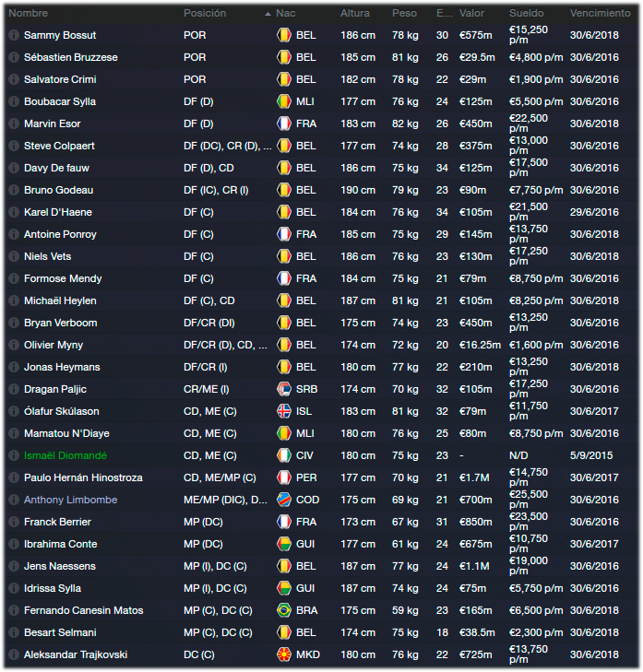Click info icon beside Olivier Myny
Screen dimensions: 643x672
14,345
